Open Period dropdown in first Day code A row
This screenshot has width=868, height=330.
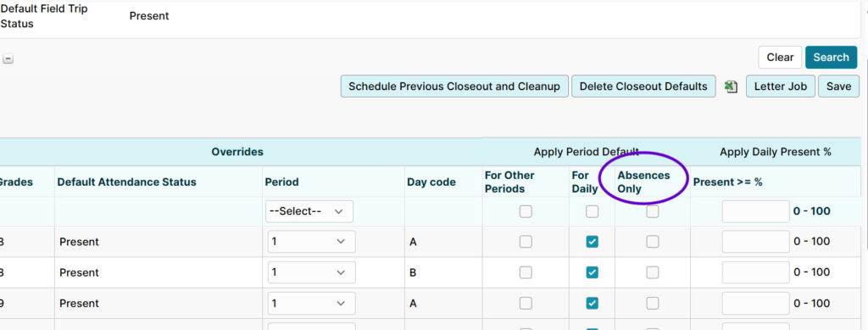tap(312, 242)
